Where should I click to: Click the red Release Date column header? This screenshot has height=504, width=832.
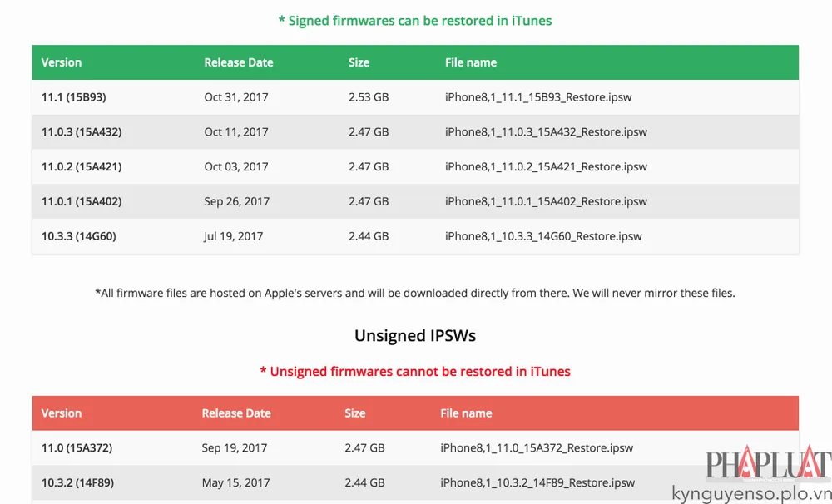click(236, 413)
